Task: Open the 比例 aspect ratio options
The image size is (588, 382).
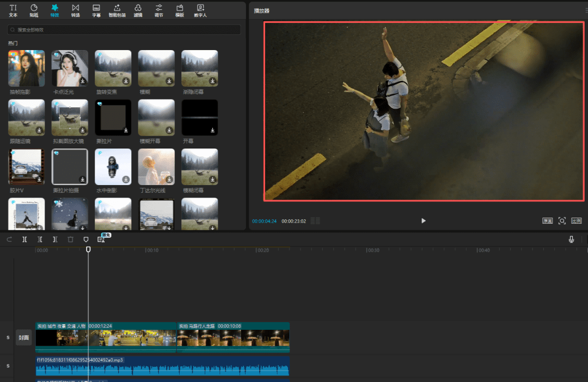Action: click(x=576, y=220)
